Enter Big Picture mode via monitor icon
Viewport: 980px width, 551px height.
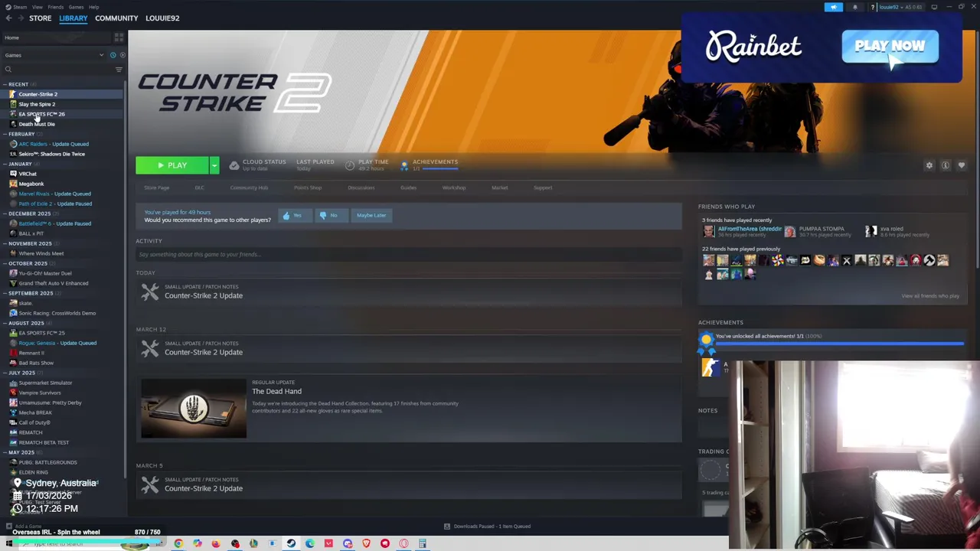click(934, 7)
